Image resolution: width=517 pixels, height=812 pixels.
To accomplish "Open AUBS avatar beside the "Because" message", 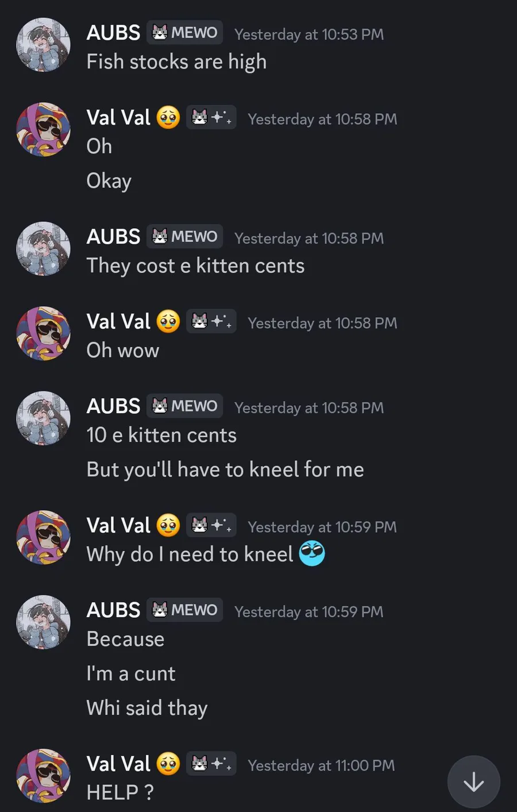I will pyautogui.click(x=43, y=622).
